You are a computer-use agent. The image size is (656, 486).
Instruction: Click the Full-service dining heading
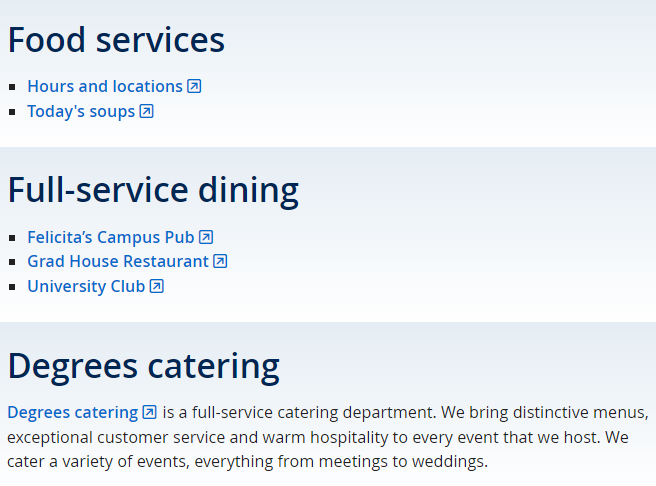coord(153,191)
